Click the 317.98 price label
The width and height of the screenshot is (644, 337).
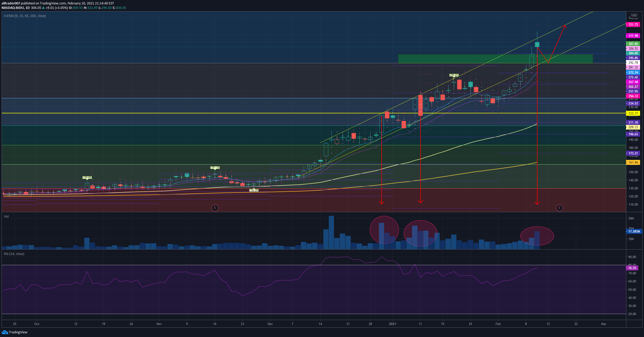pyautogui.click(x=633, y=36)
